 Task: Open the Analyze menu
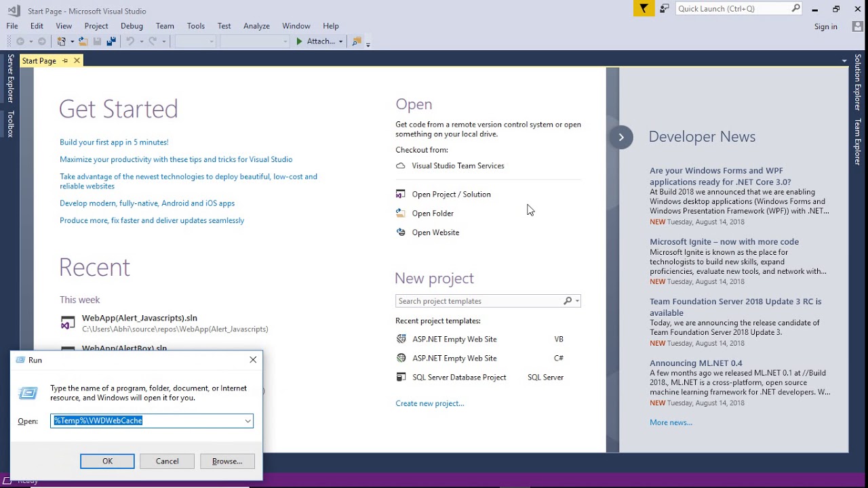256,26
